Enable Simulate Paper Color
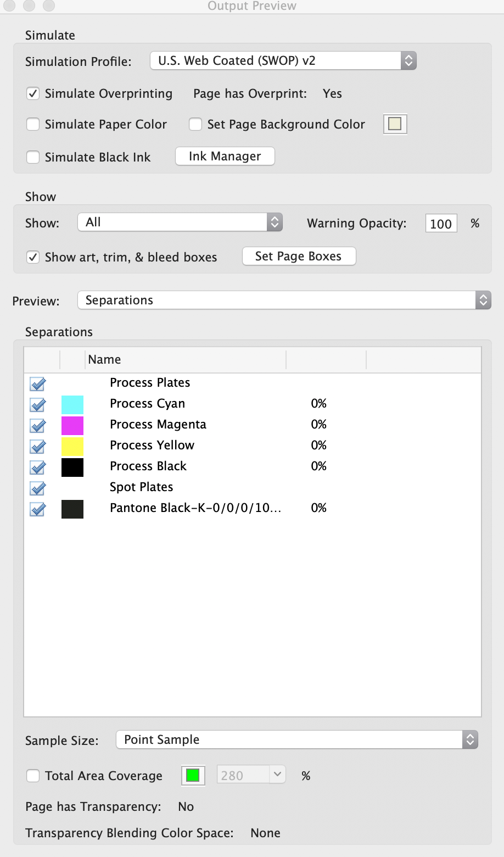This screenshot has width=504, height=857. (33, 124)
